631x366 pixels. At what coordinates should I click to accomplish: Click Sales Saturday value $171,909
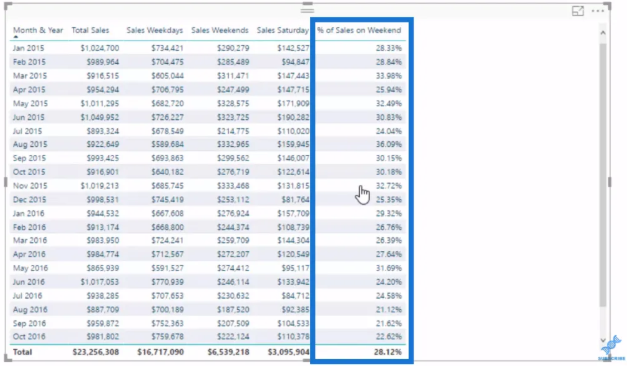[293, 103]
